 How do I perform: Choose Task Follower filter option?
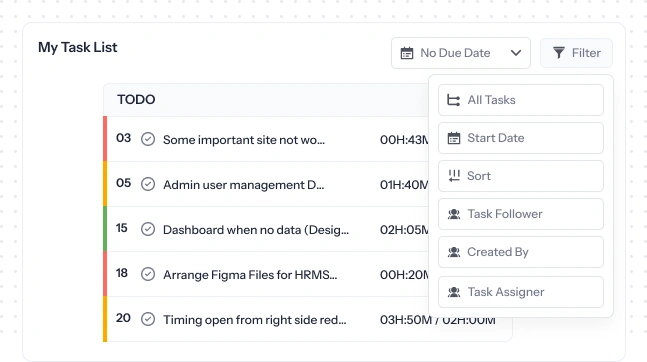coord(521,214)
